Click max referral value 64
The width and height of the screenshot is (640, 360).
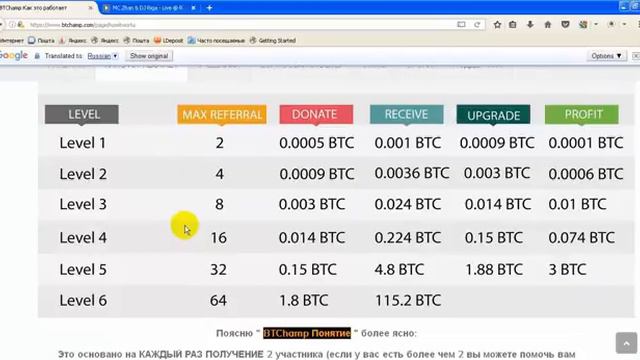218,300
